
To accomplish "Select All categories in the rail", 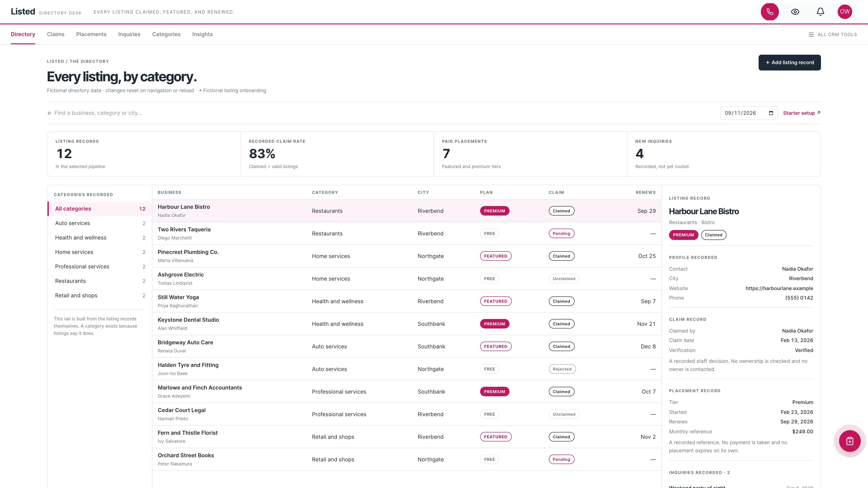I will (100, 209).
